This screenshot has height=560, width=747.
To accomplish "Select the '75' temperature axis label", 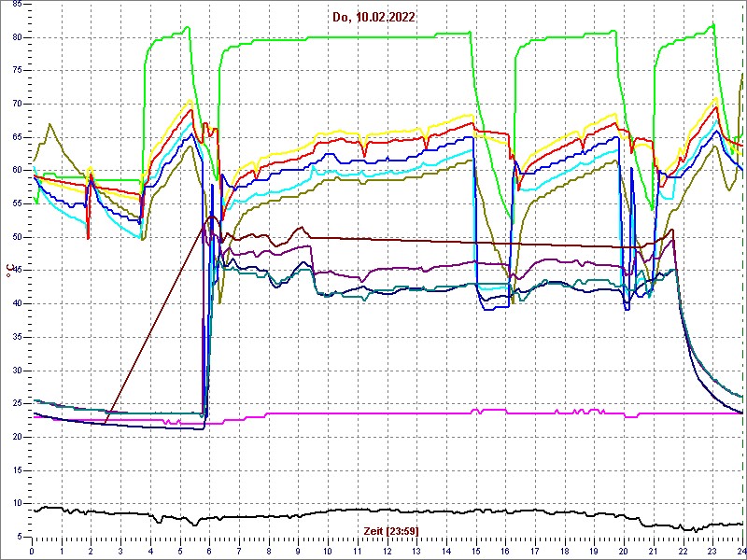I will click(17, 71).
